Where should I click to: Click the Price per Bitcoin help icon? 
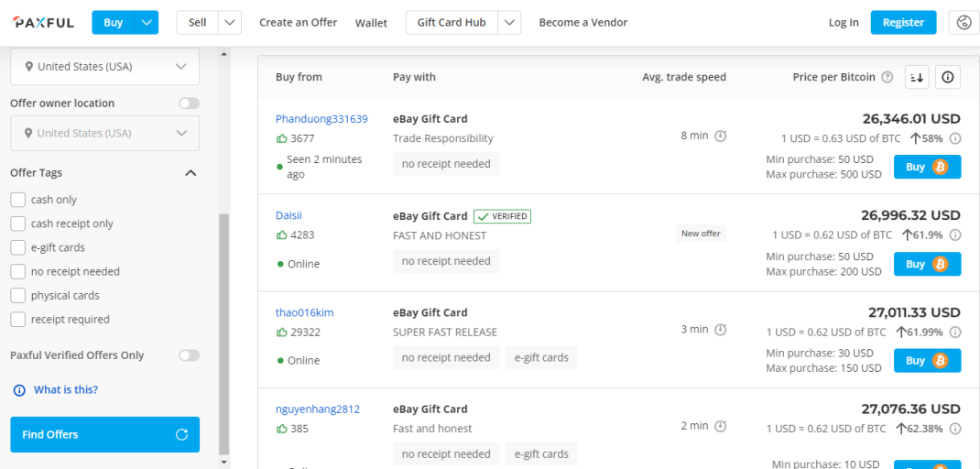(x=887, y=78)
